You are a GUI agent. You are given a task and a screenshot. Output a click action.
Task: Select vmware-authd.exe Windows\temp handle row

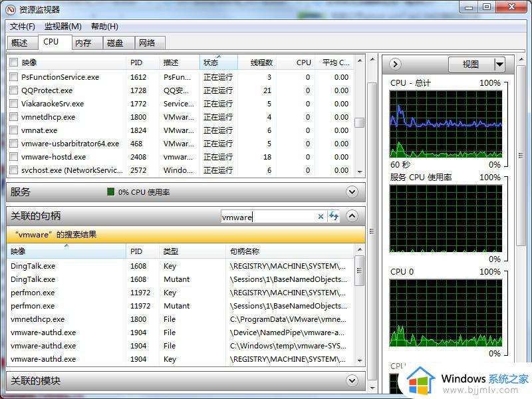point(180,346)
